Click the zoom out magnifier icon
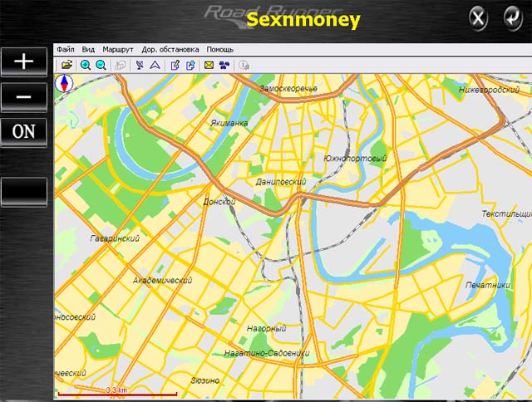The height and width of the screenshot is (402, 532). [101, 65]
